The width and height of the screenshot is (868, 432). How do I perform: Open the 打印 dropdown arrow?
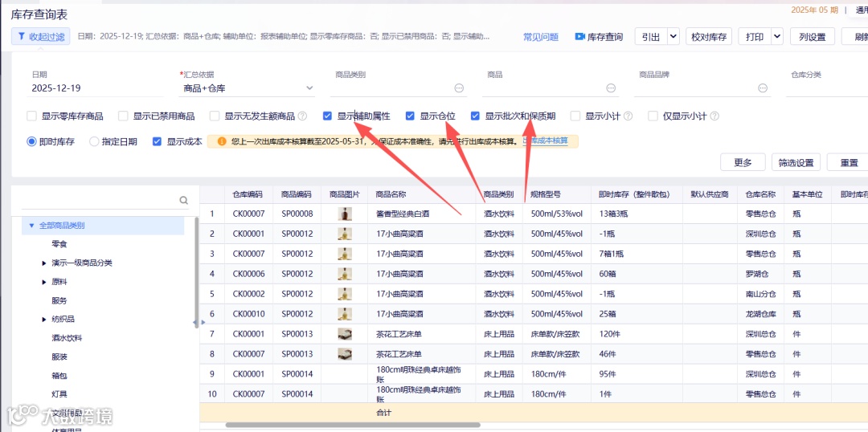pyautogui.click(x=777, y=36)
